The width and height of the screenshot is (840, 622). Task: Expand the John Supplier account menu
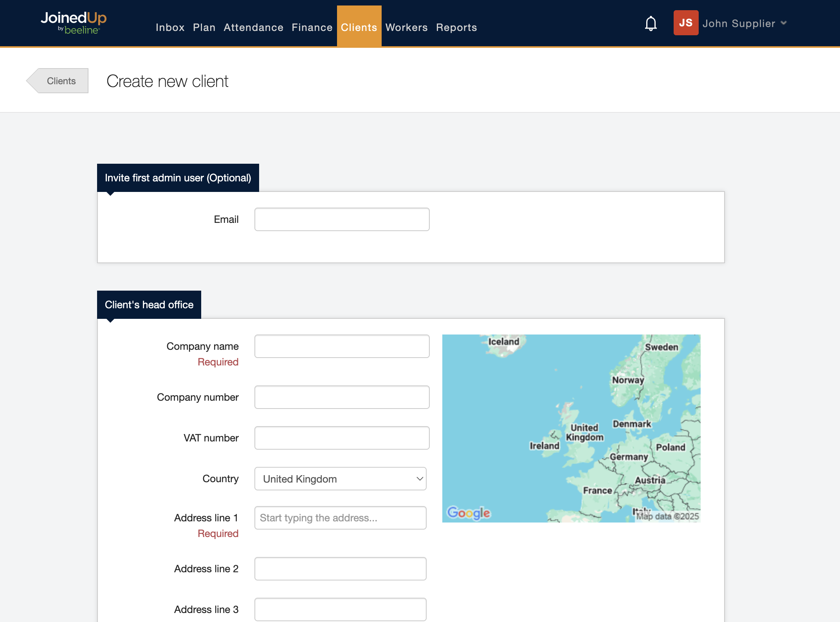744,23
